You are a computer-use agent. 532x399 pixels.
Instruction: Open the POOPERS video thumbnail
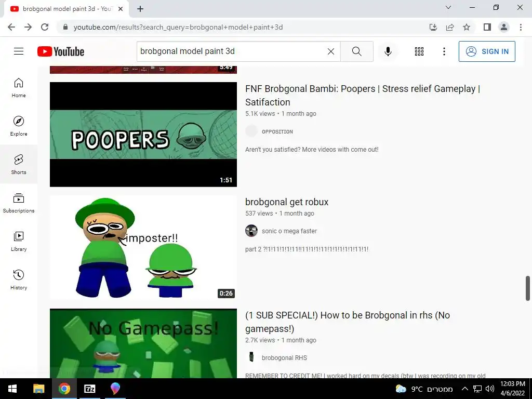coord(143,135)
